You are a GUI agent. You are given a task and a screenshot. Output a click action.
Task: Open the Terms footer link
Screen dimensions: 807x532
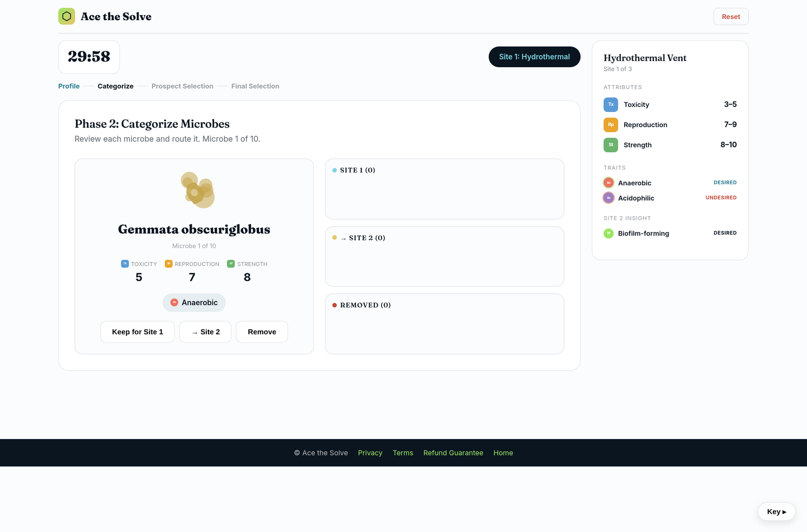403,453
